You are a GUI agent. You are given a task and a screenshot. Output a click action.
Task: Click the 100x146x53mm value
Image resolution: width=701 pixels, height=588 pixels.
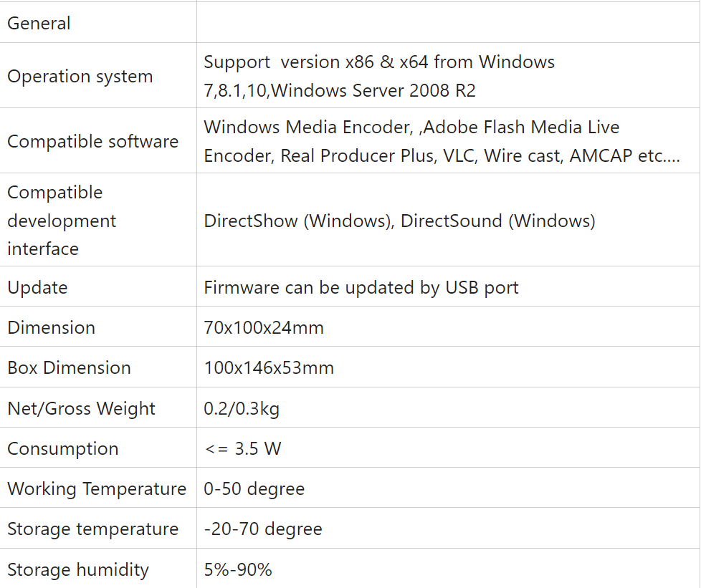click(269, 367)
